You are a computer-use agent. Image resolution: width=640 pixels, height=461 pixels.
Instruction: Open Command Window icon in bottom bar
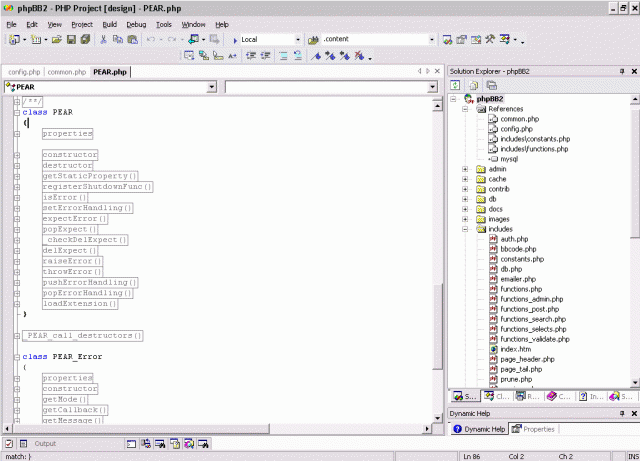pos(131,444)
